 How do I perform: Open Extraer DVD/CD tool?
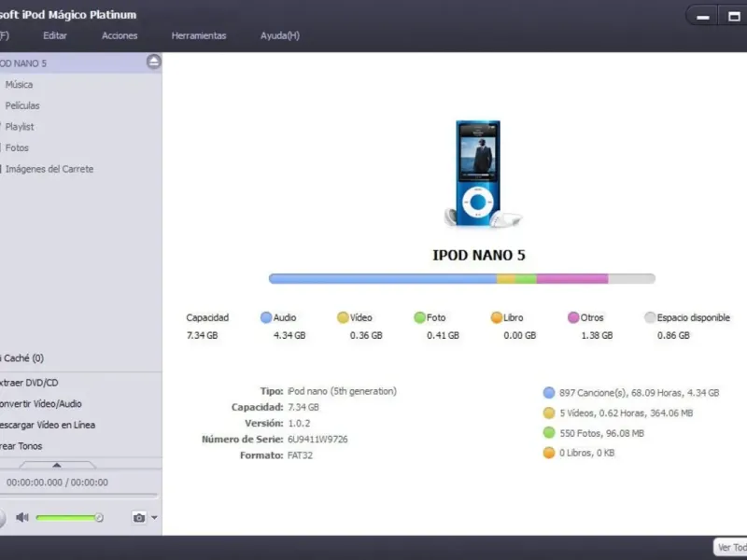[29, 383]
